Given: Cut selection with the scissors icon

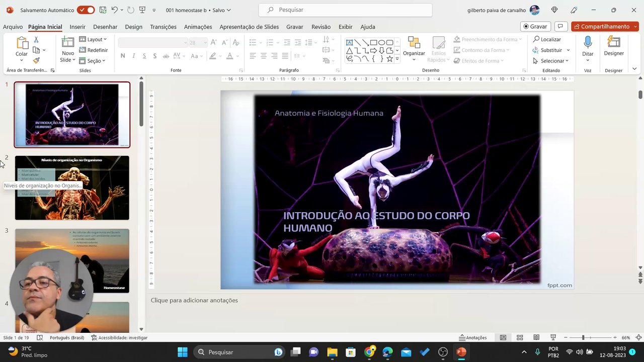Looking at the screenshot, I should [x=36, y=40].
